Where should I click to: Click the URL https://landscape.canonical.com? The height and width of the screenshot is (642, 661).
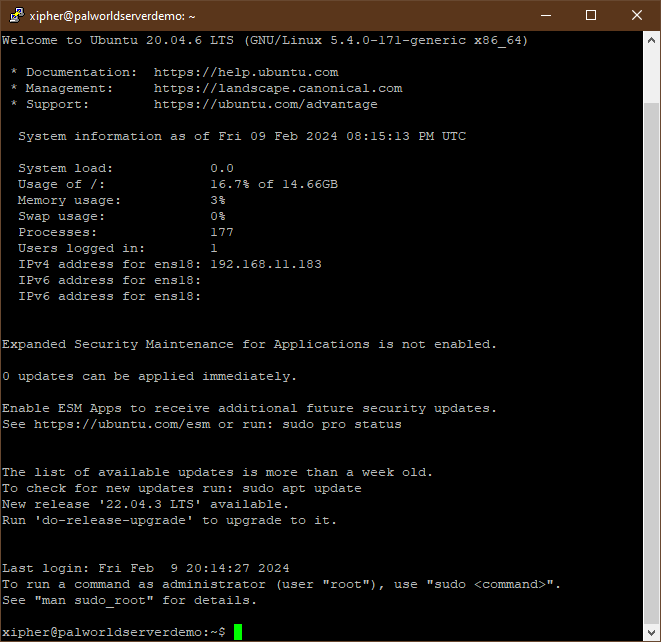(x=278, y=88)
